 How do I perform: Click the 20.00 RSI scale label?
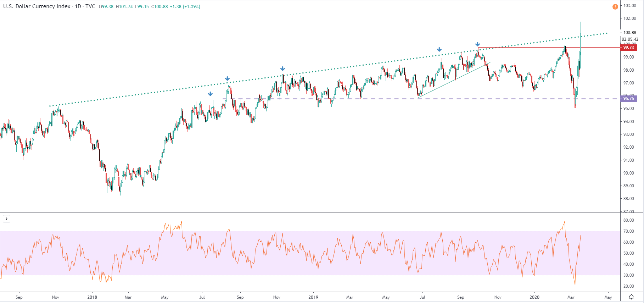pos(629,286)
